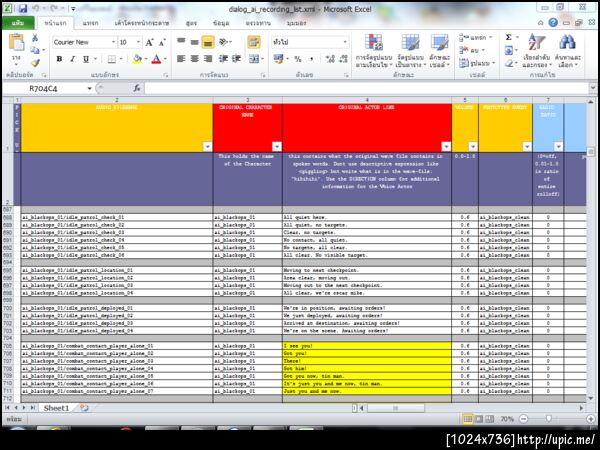Switch to Page Layout view in status bar
This screenshot has width=600, height=450.
coord(479,419)
